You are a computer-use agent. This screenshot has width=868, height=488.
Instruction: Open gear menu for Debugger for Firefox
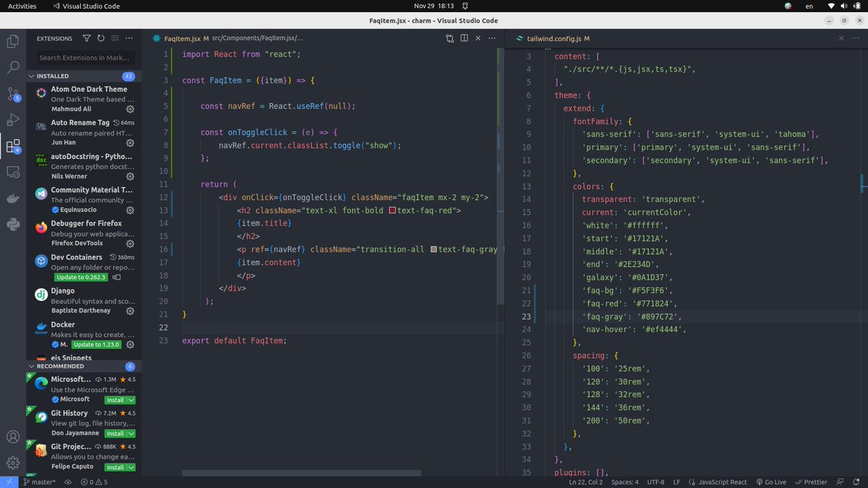tap(130, 244)
